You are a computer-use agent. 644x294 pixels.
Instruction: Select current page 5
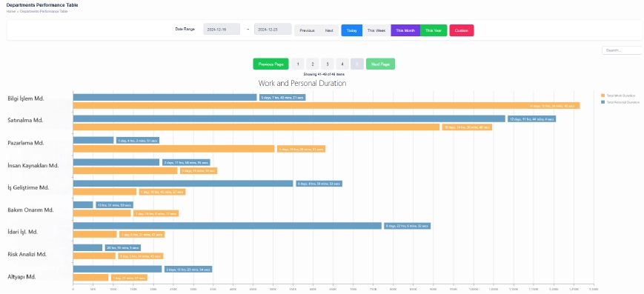tap(357, 64)
